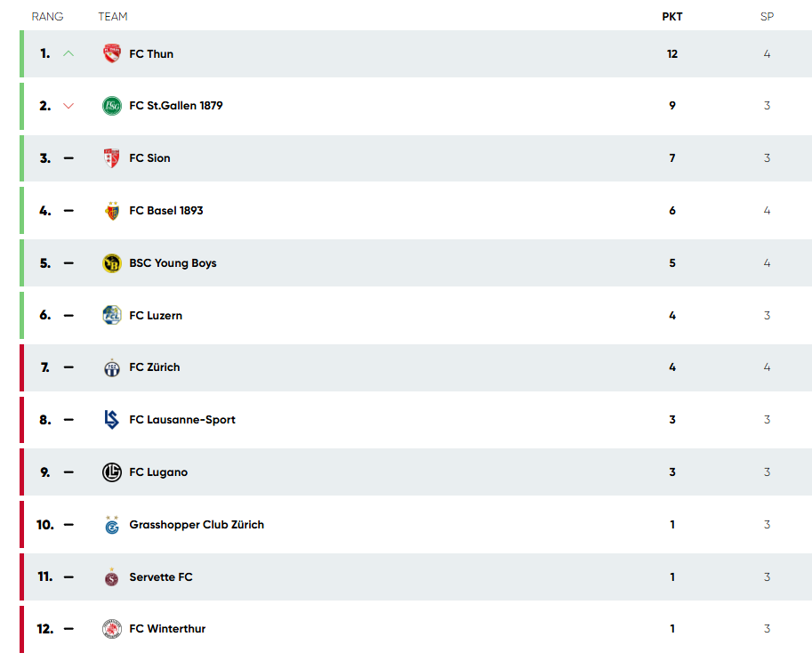Click the FC Thun club crest
The height and width of the screenshot is (661, 812).
(x=112, y=53)
